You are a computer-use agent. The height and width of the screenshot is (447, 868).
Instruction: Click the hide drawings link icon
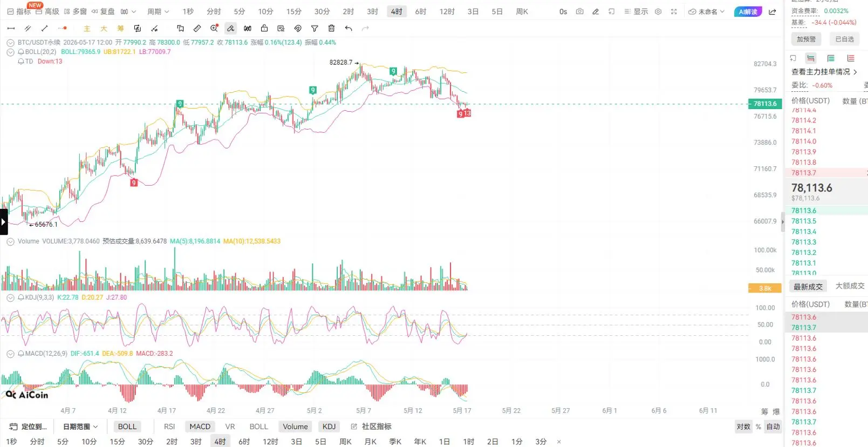(x=298, y=28)
